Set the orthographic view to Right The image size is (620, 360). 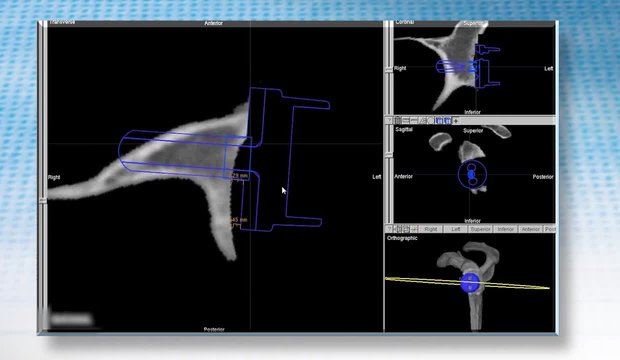pyautogui.click(x=431, y=229)
